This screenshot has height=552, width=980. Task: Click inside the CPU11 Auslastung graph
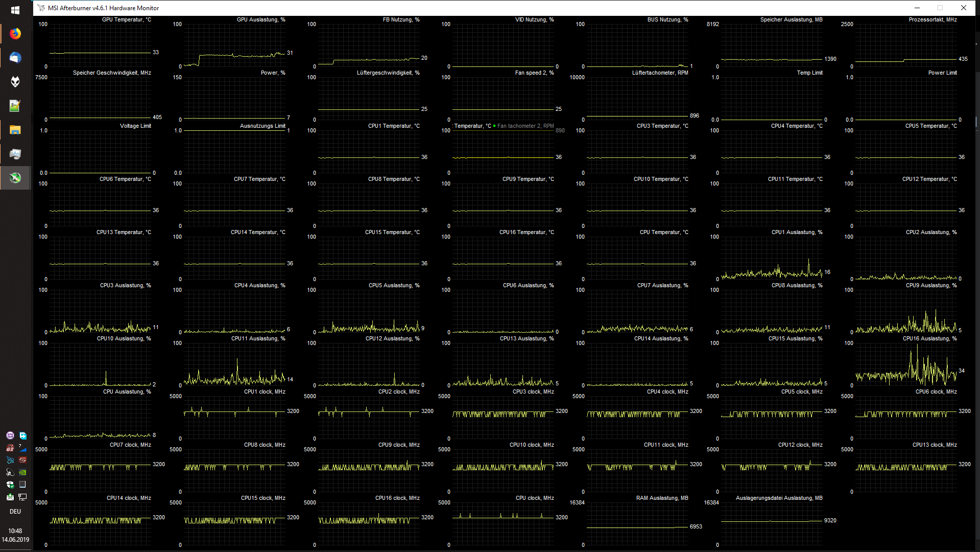(x=234, y=364)
